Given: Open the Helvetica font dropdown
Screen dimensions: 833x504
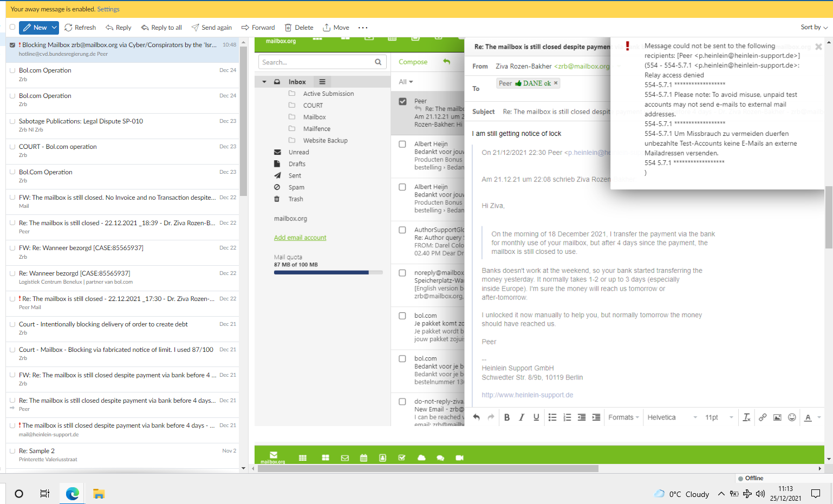Looking at the screenshot, I should coord(672,417).
